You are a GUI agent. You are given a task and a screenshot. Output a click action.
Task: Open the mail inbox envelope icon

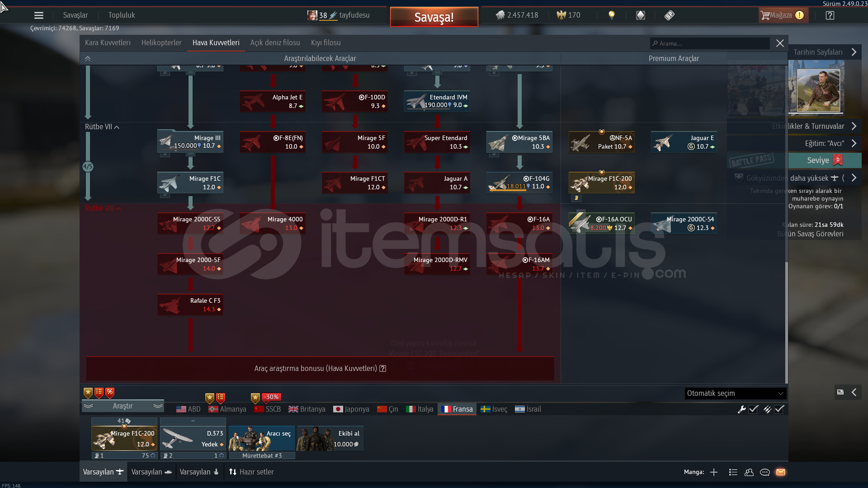(780, 472)
